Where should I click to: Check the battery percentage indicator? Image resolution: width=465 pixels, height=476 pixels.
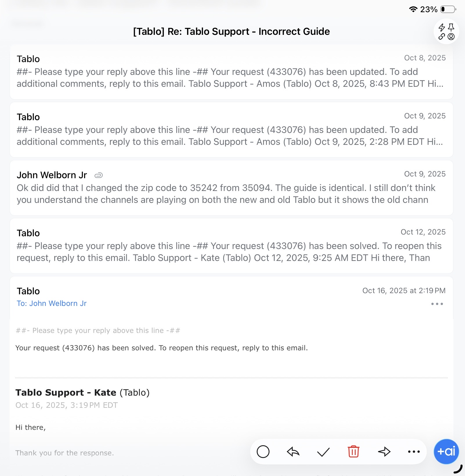pyautogui.click(x=429, y=9)
